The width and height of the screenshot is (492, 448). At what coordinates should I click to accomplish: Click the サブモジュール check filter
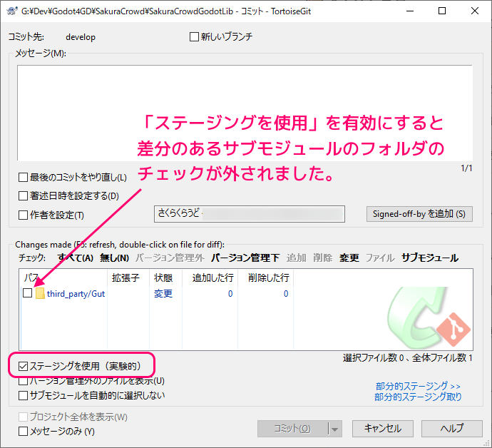tap(429, 258)
